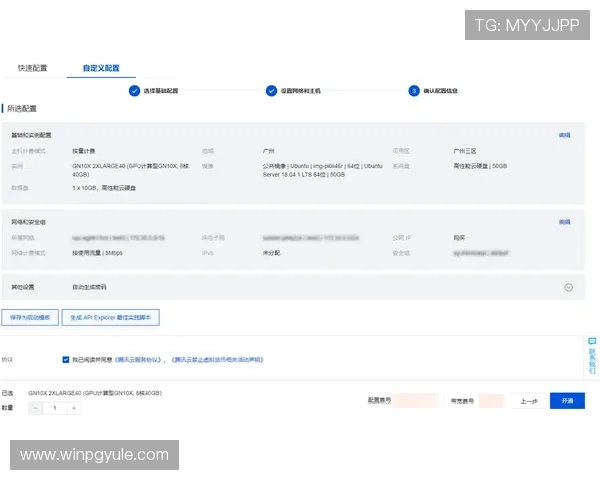Toggle the agreement checkbox 我已阅读并同意

(x=65, y=359)
